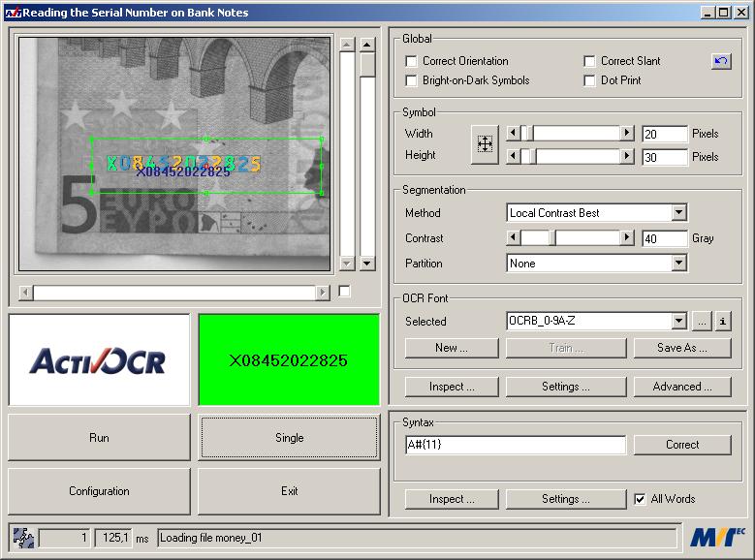
Task: Decrease Width with left arrow
Action: [514, 133]
